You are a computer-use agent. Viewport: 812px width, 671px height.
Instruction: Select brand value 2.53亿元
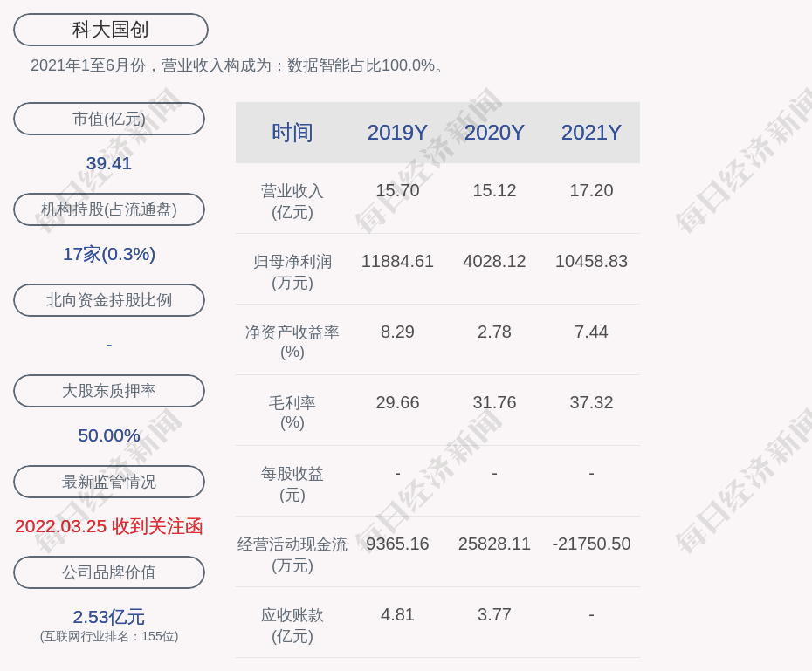pos(109,617)
